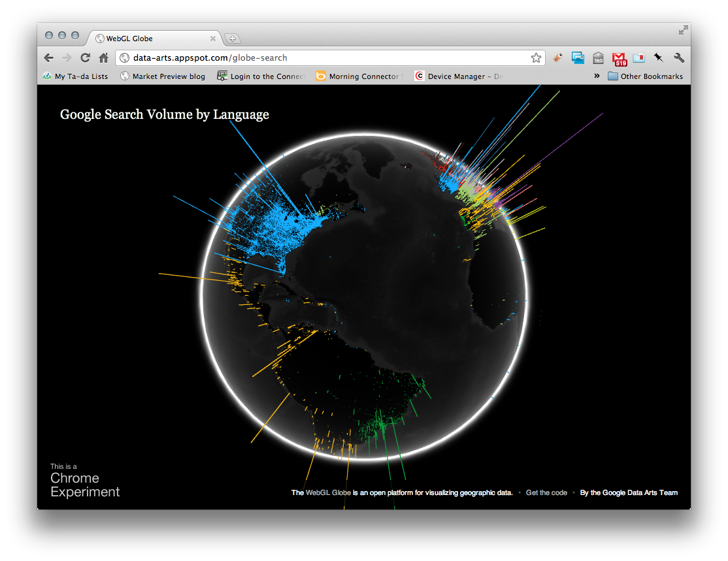The height and width of the screenshot is (561, 728).
Task: Navigate back using the back arrow
Action: [48, 57]
